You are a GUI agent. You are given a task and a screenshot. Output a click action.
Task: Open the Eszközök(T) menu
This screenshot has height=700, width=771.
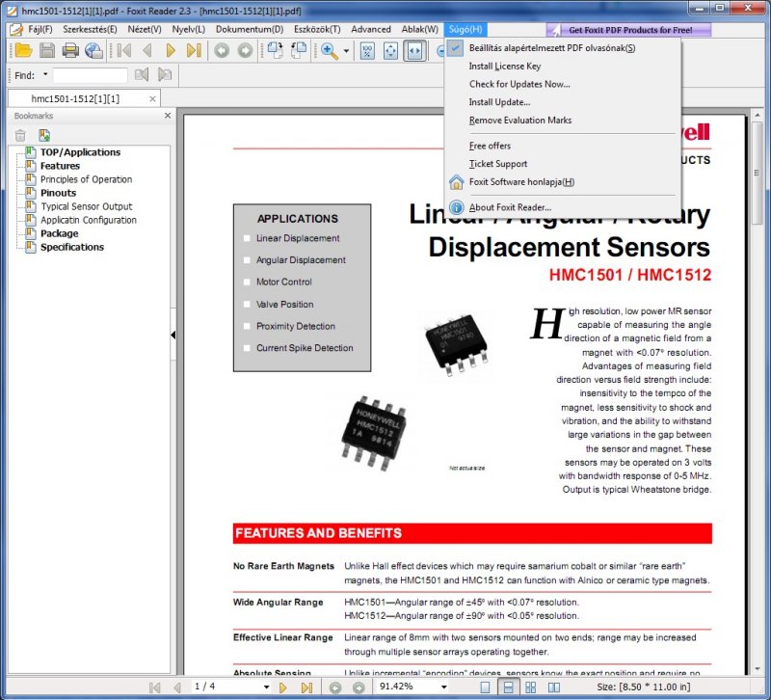317,30
